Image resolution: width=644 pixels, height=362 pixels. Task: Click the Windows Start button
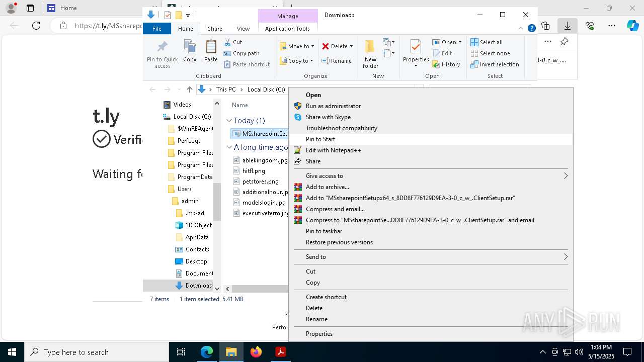click(x=12, y=352)
